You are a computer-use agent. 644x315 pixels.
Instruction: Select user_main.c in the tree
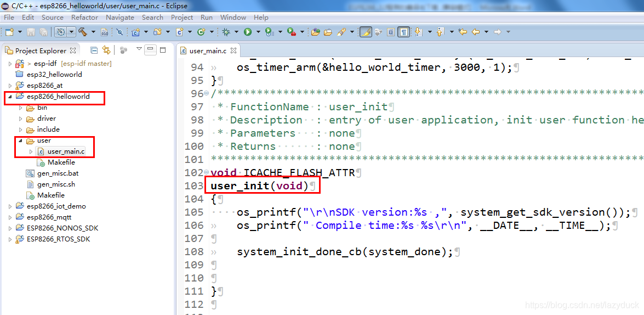(65, 152)
